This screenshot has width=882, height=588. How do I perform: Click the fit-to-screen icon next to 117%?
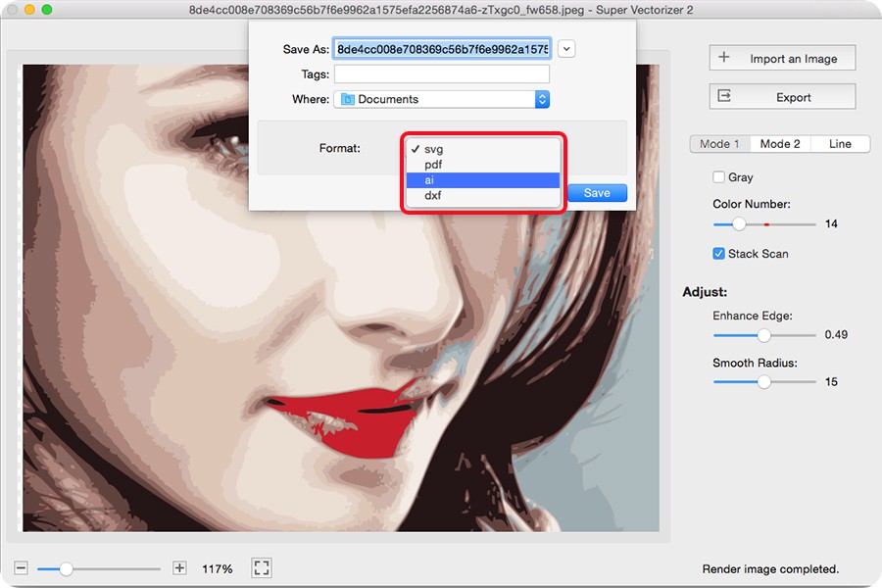(261, 567)
